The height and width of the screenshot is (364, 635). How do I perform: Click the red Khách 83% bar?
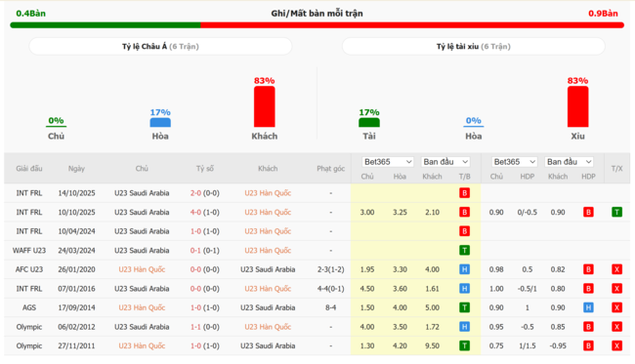[x=265, y=106]
